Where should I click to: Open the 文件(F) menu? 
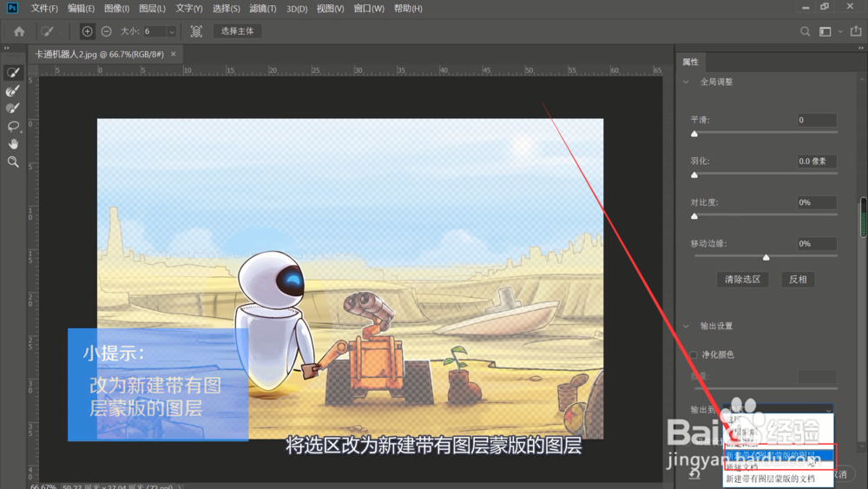43,9
